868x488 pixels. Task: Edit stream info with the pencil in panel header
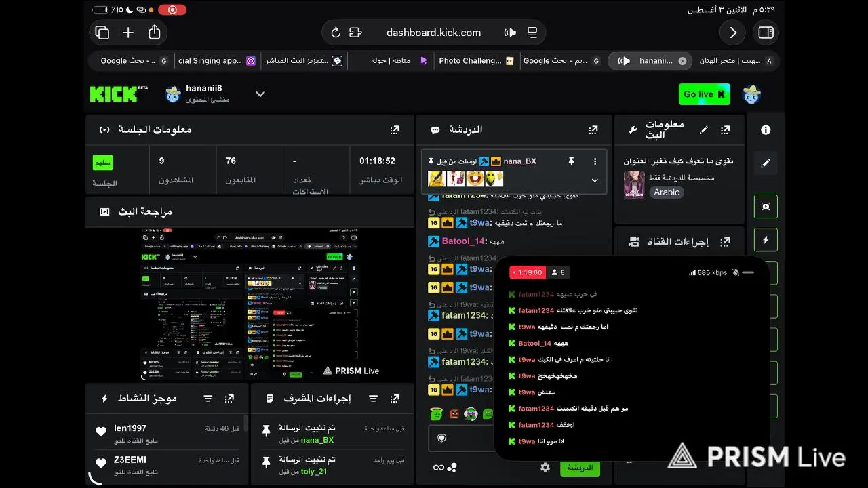coord(704,129)
